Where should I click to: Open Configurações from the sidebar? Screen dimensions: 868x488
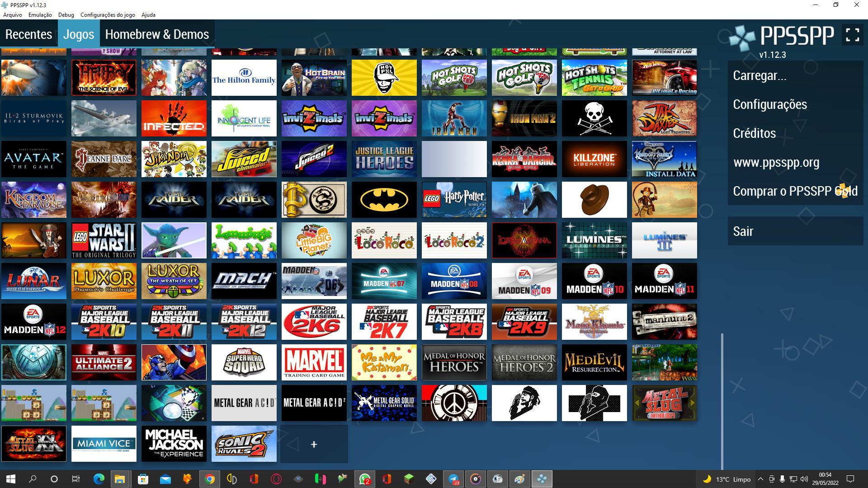click(x=770, y=103)
